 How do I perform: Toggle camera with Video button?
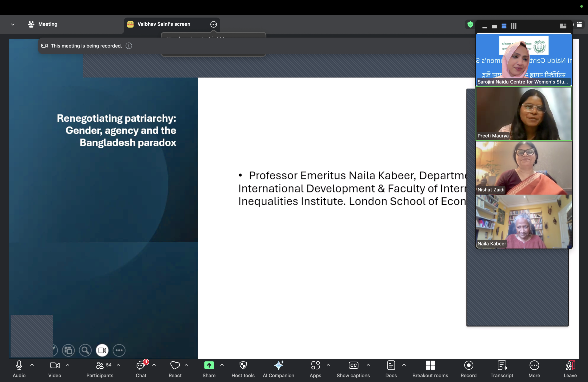pos(55,365)
